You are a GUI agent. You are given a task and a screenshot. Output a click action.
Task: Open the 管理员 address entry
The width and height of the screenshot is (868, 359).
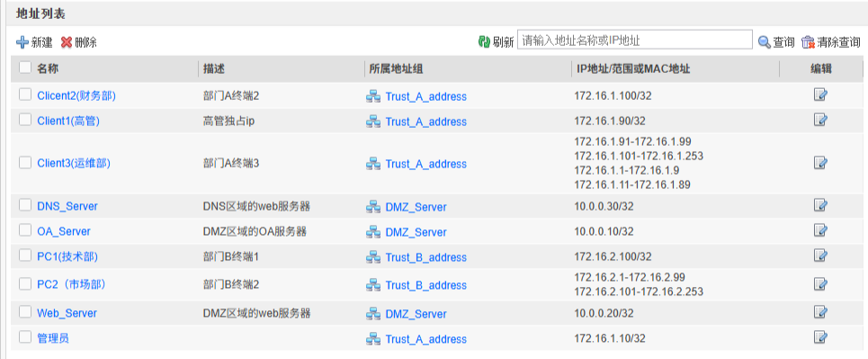53,338
